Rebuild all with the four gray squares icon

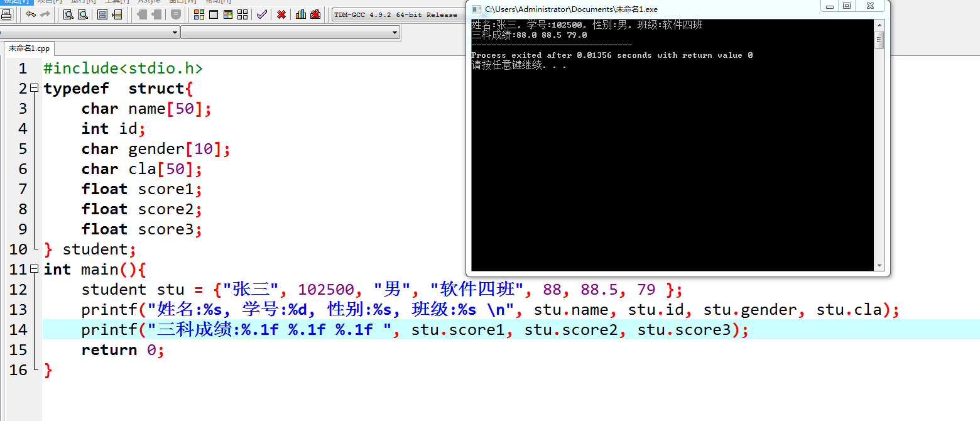[242, 14]
